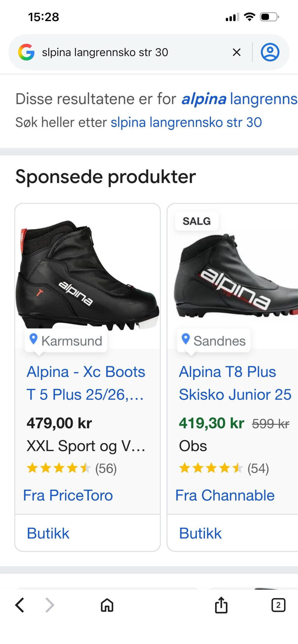This screenshot has height=644, width=298.
Task: Open Alpina T8 Plus Skisko Junior listing
Action: (x=235, y=383)
